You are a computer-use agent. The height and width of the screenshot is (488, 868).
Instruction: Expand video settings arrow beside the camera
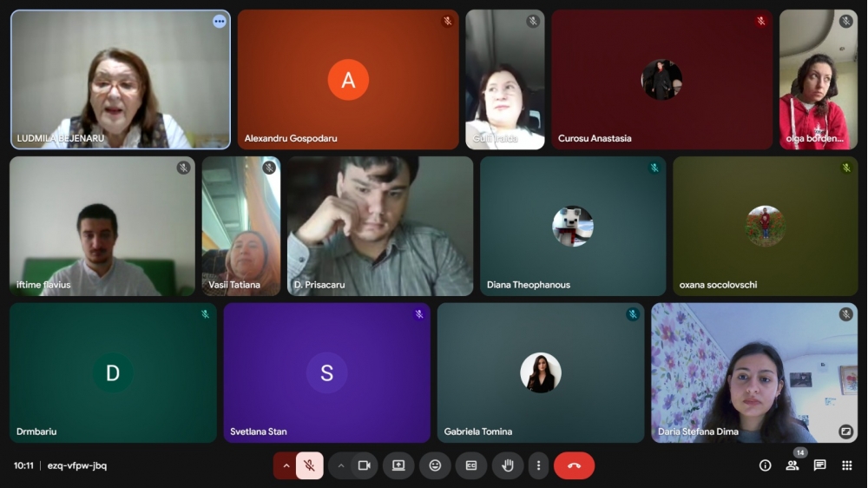pos(341,465)
